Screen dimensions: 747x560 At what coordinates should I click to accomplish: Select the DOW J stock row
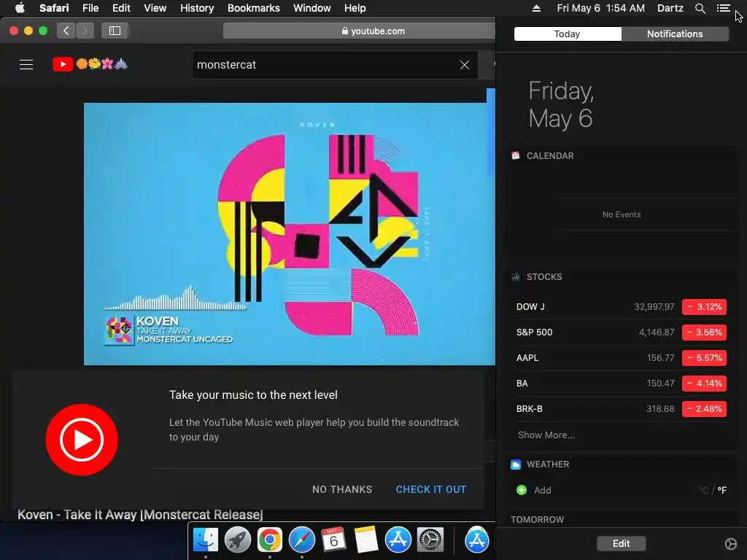622,307
